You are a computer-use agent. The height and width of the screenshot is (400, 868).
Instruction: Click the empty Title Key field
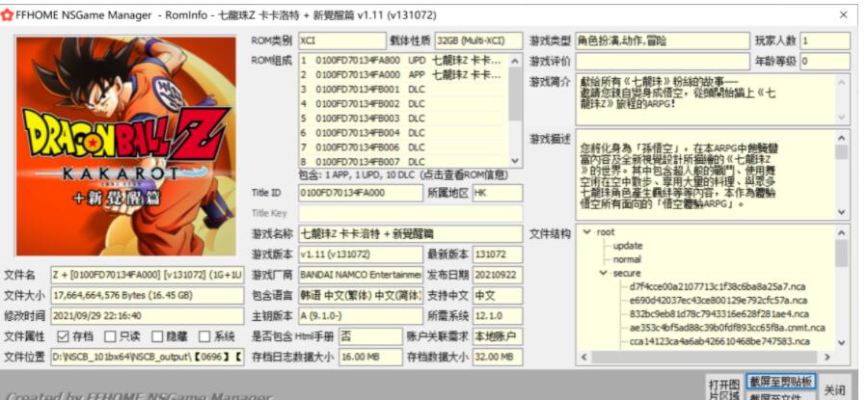(410, 214)
